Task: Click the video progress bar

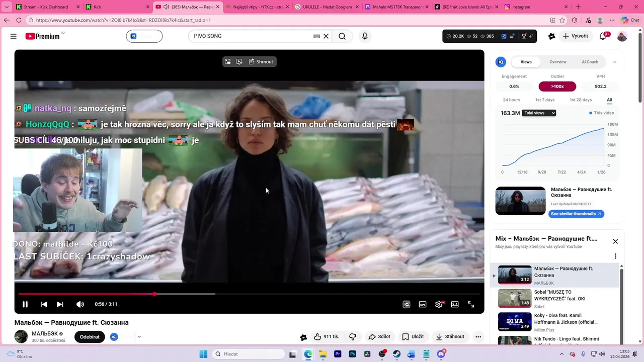Action: (249, 294)
